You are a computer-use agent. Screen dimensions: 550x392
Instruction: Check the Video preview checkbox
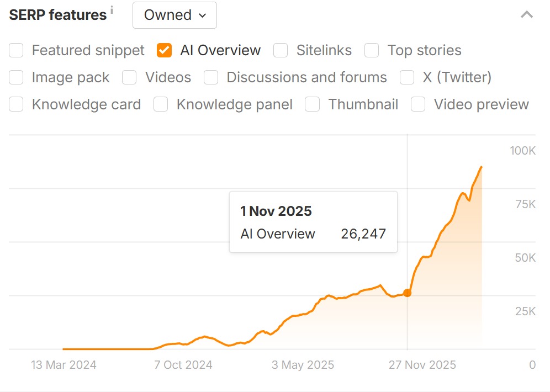[418, 104]
